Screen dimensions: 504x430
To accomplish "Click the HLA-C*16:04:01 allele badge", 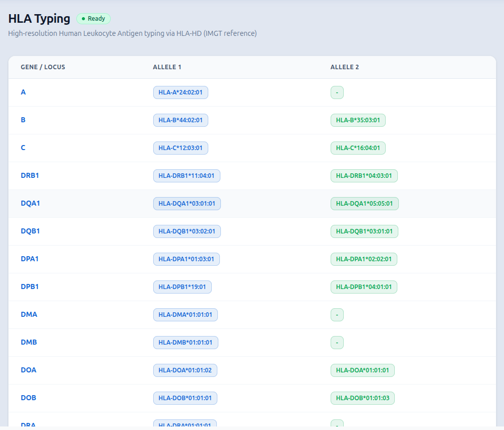I will point(358,148).
